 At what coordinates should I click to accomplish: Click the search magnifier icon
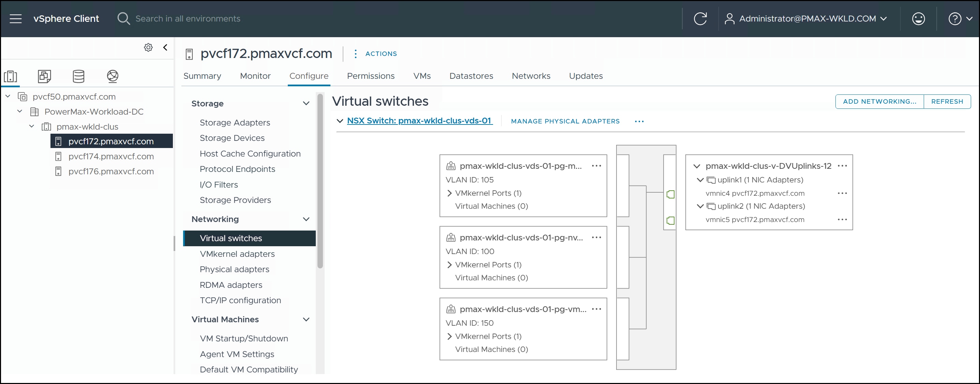pos(123,18)
